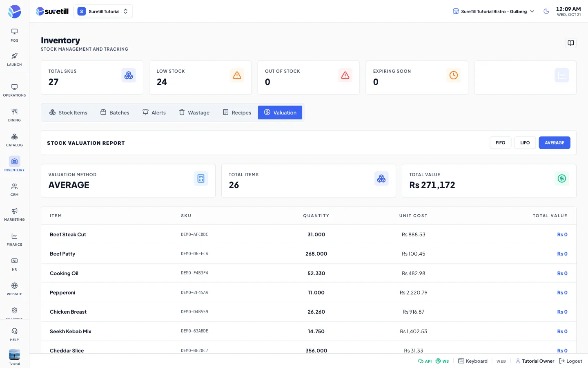This screenshot has width=588, height=368.
Task: Open the Launch rocket icon
Action: (14, 59)
